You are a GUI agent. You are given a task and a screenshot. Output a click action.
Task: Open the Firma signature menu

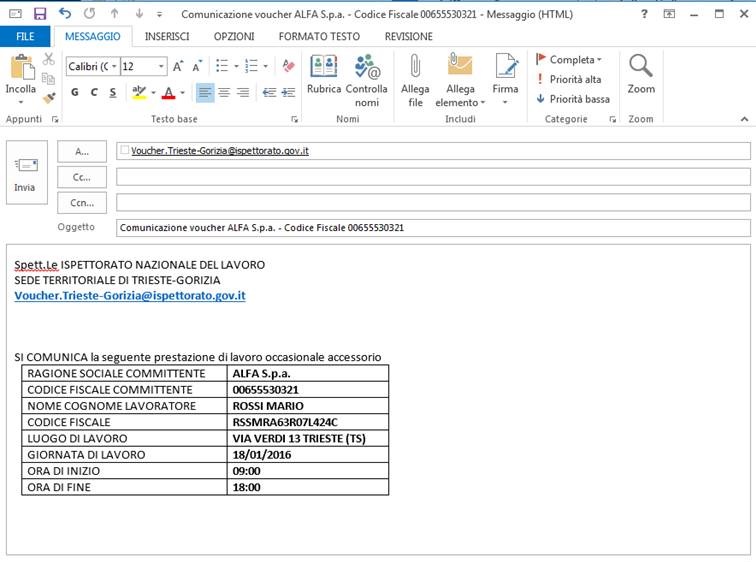tap(505, 80)
